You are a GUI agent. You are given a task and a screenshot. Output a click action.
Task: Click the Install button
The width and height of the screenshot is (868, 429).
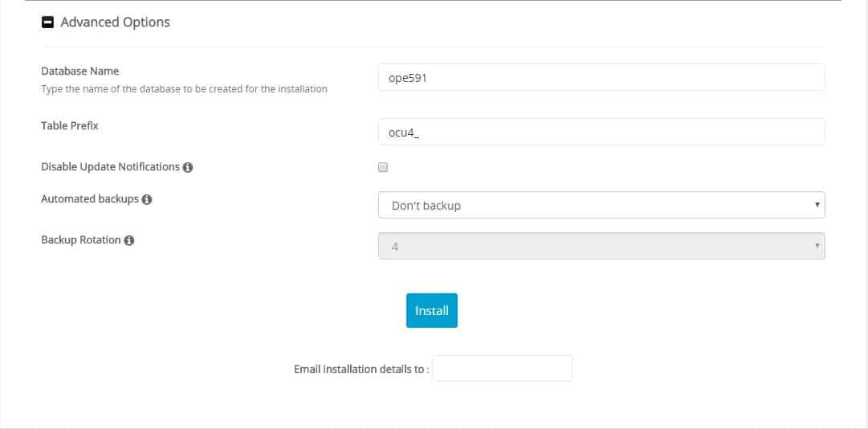coord(432,311)
